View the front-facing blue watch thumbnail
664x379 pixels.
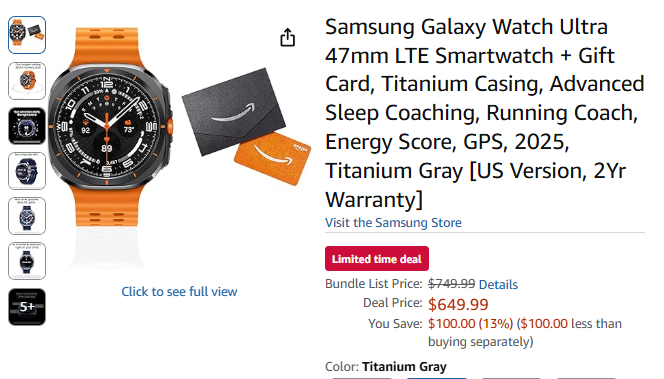[27, 216]
